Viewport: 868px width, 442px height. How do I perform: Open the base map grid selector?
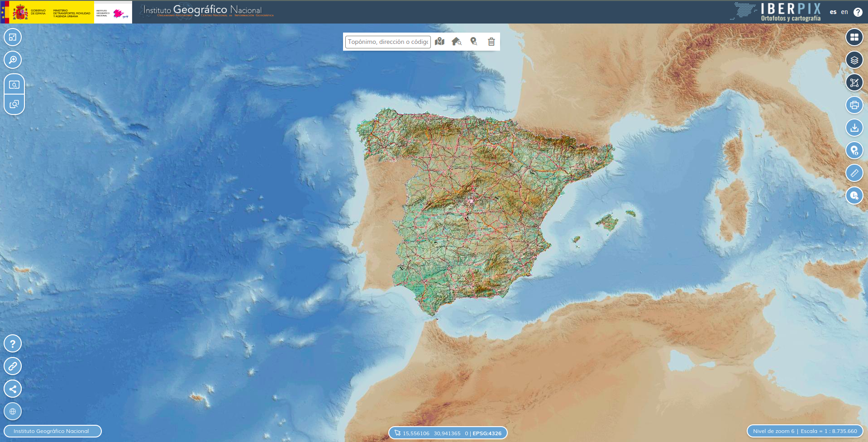[854, 37]
